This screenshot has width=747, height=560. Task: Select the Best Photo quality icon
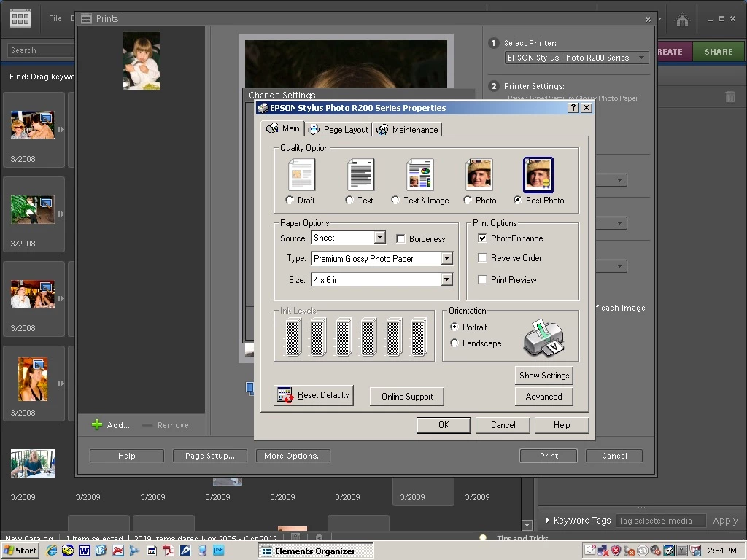[538, 174]
